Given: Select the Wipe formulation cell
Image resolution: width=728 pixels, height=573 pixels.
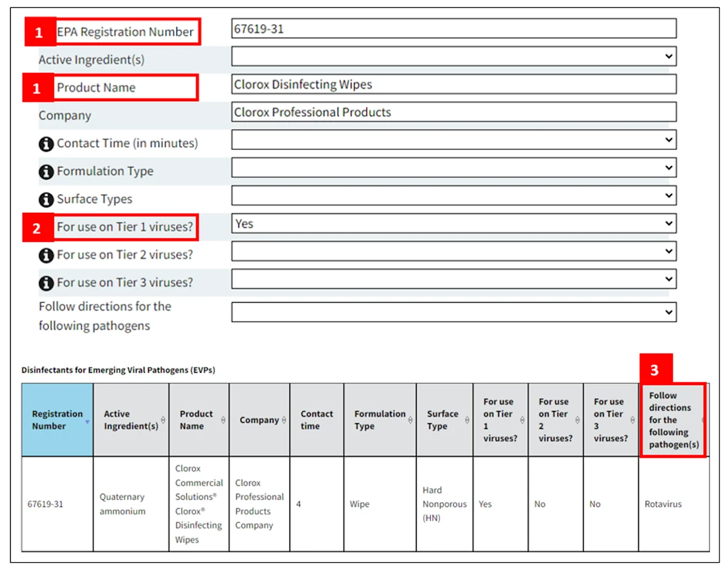Looking at the screenshot, I should click(380, 504).
